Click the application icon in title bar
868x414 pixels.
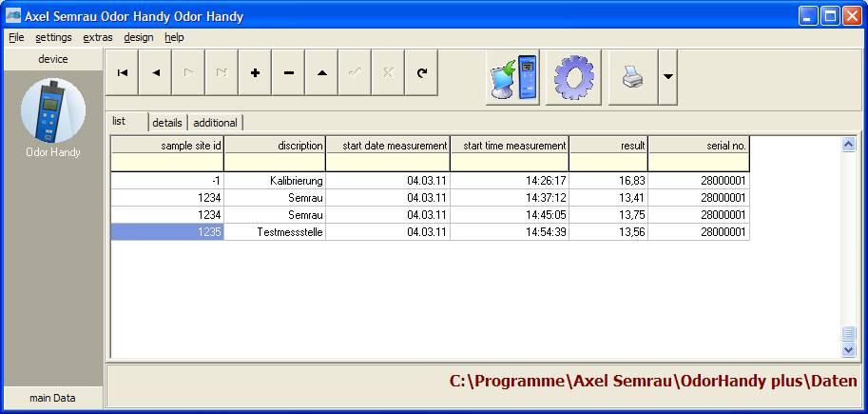point(13,16)
